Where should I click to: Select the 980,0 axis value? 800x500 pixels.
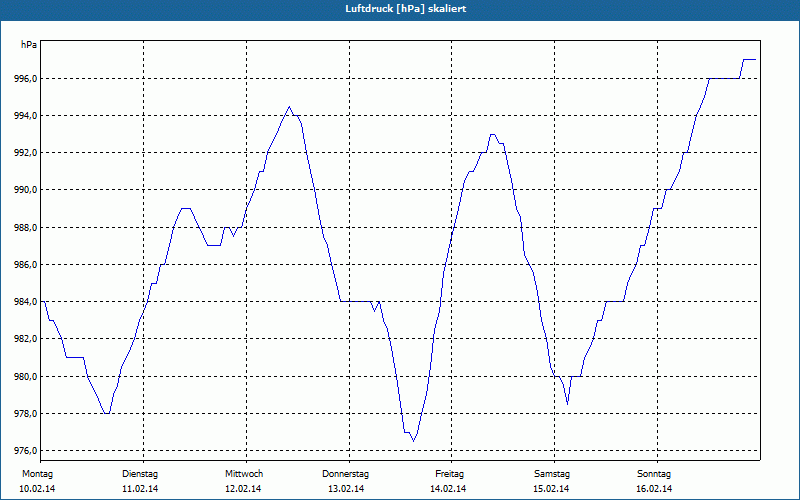click(x=26, y=377)
